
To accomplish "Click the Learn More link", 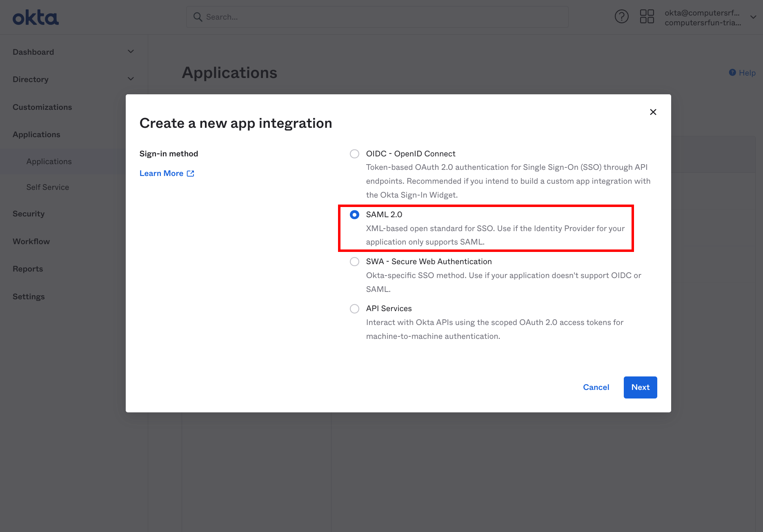I will 161,173.
